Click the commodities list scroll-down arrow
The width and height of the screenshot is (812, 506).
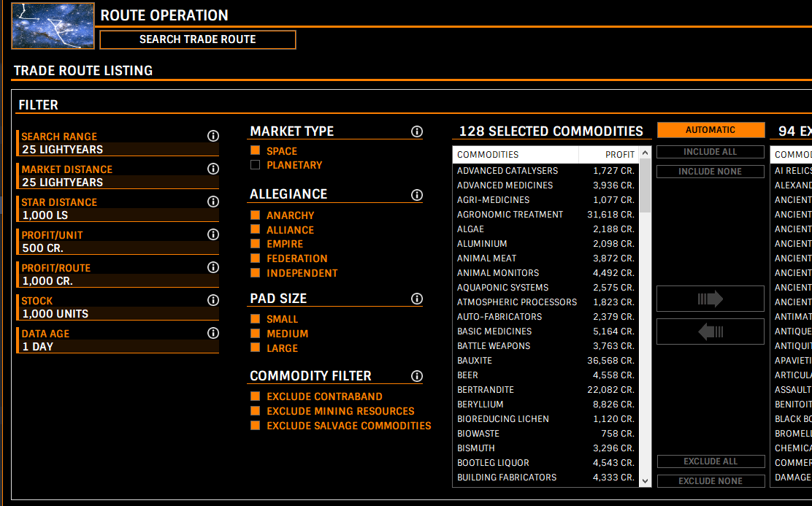pos(646,481)
